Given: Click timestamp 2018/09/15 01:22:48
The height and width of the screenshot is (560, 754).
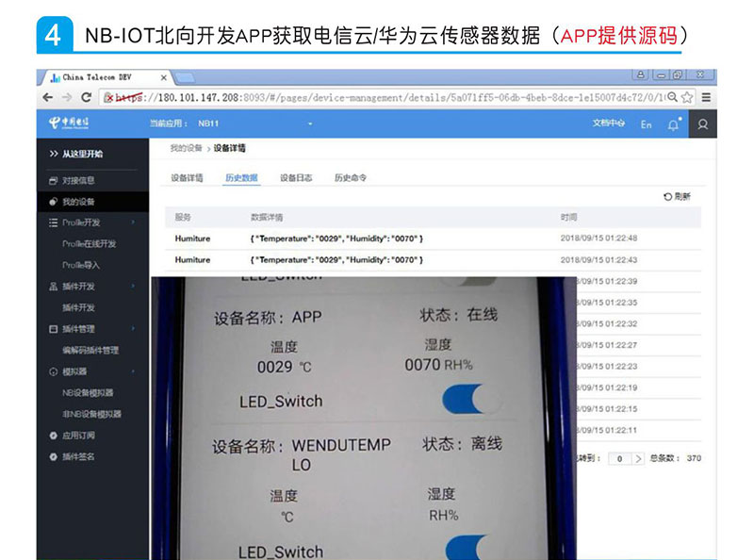Looking at the screenshot, I should pyautogui.click(x=598, y=239).
